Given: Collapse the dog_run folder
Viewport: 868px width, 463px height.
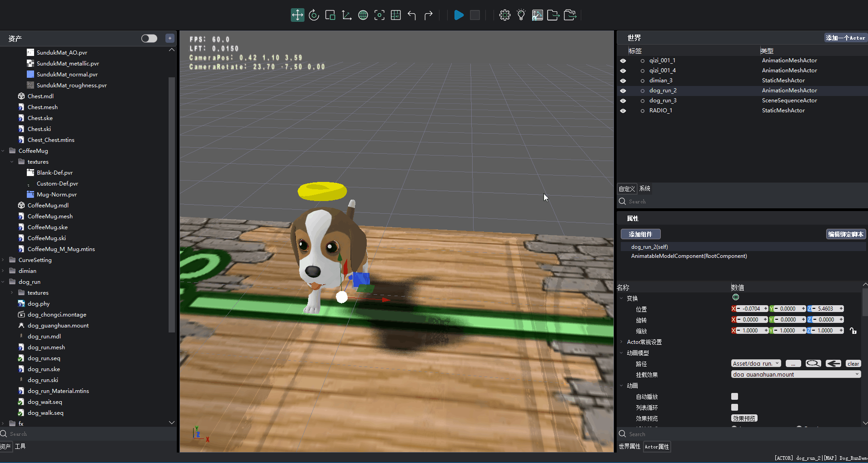Looking at the screenshot, I should (3, 282).
